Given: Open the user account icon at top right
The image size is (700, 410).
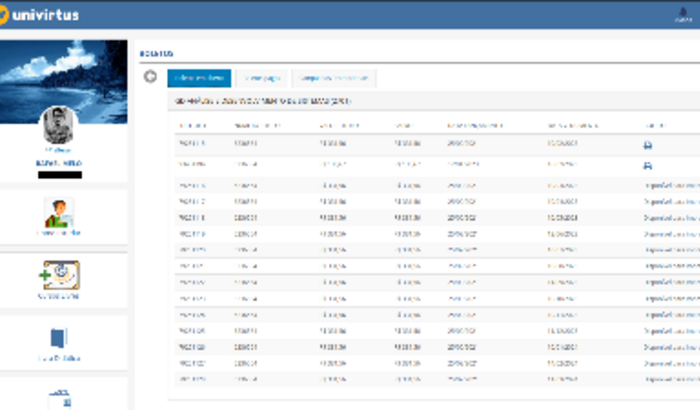Looking at the screenshot, I should [684, 15].
